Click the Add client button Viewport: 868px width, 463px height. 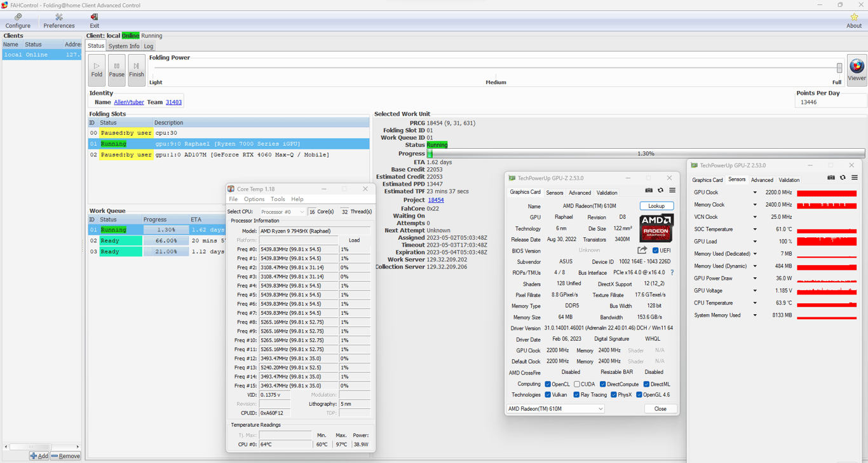click(39, 456)
